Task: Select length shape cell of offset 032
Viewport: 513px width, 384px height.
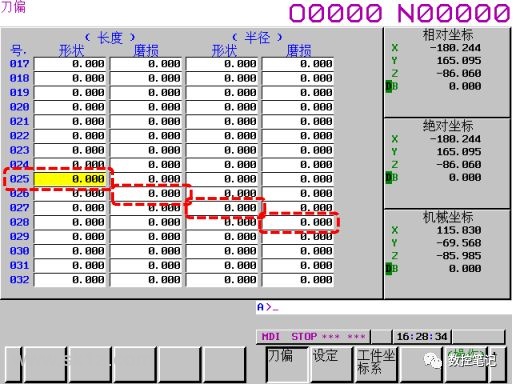Action: (x=70, y=280)
